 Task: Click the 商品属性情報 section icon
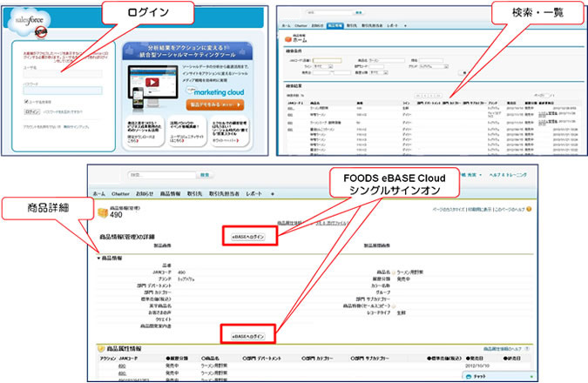coord(101,349)
